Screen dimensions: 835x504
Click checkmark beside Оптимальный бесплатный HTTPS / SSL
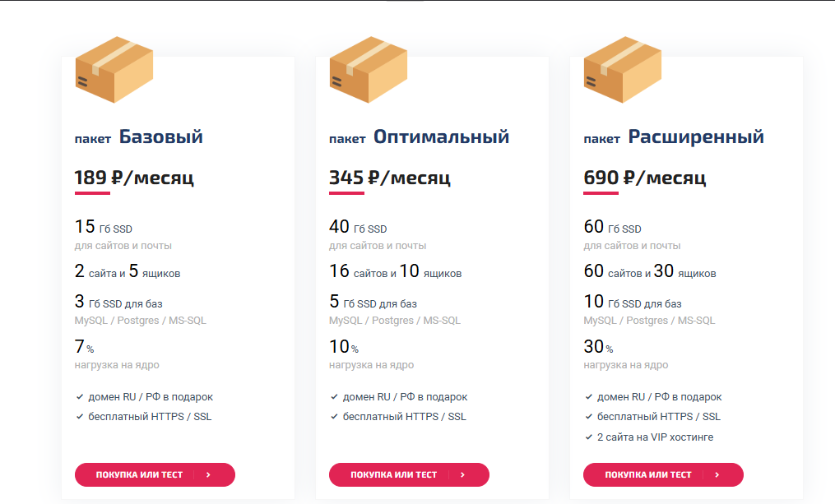coord(334,417)
